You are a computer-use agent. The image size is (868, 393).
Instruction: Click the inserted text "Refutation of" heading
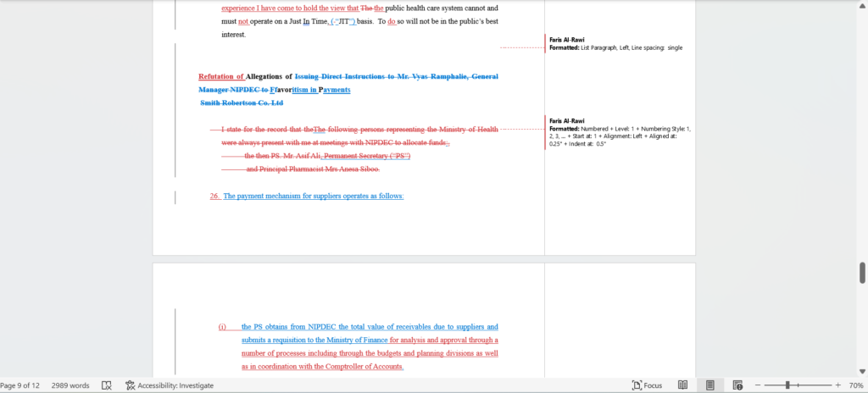pos(221,76)
